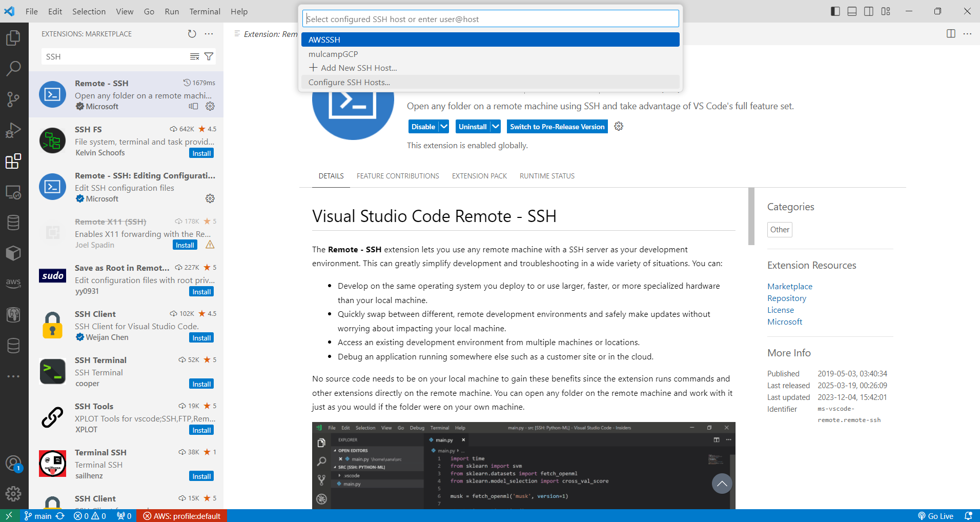Open the Repository resource link
This screenshot has height=522, width=980.
coord(787,298)
